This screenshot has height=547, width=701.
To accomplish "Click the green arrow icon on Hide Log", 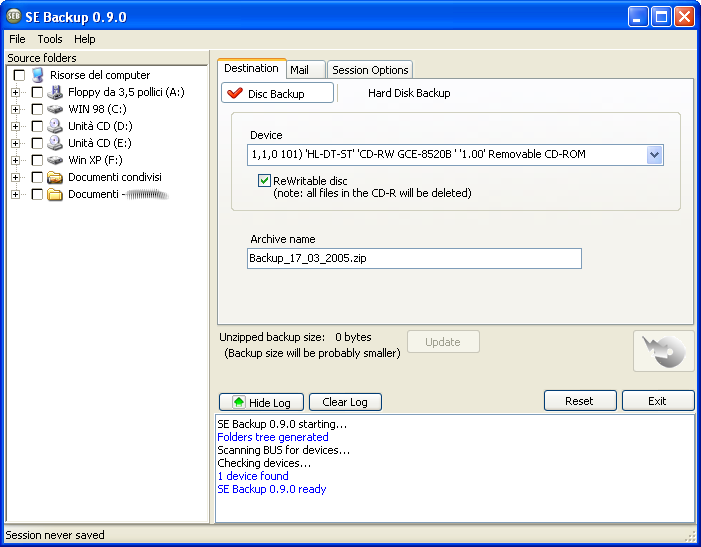I will pos(239,402).
